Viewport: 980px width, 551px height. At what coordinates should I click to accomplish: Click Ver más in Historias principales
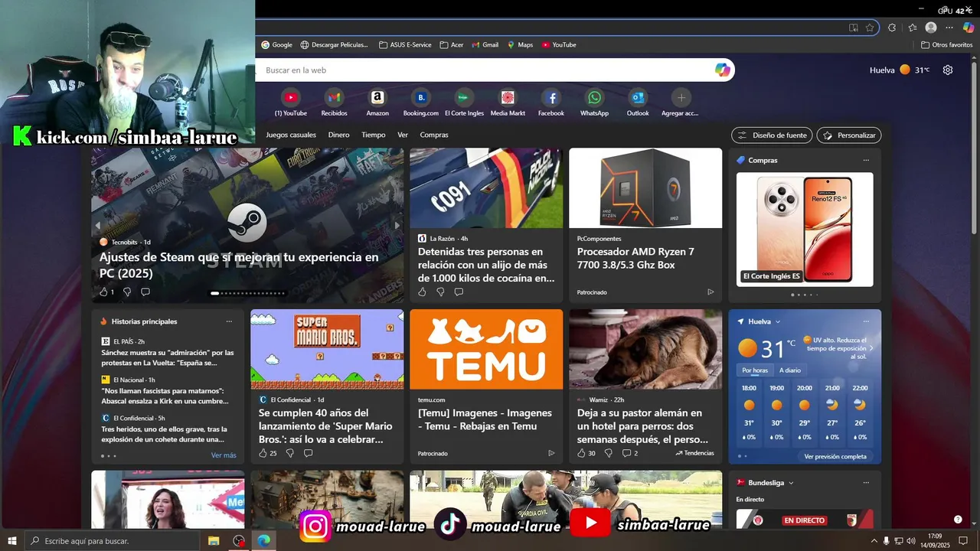coord(224,455)
